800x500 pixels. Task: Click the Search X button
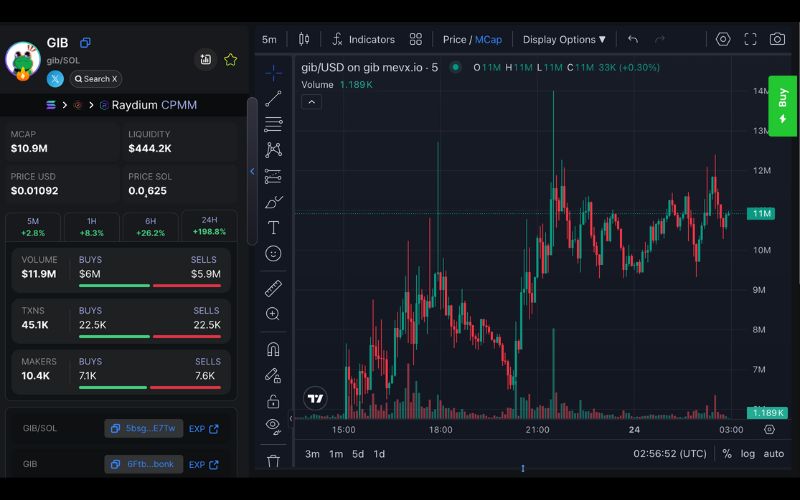(95, 79)
